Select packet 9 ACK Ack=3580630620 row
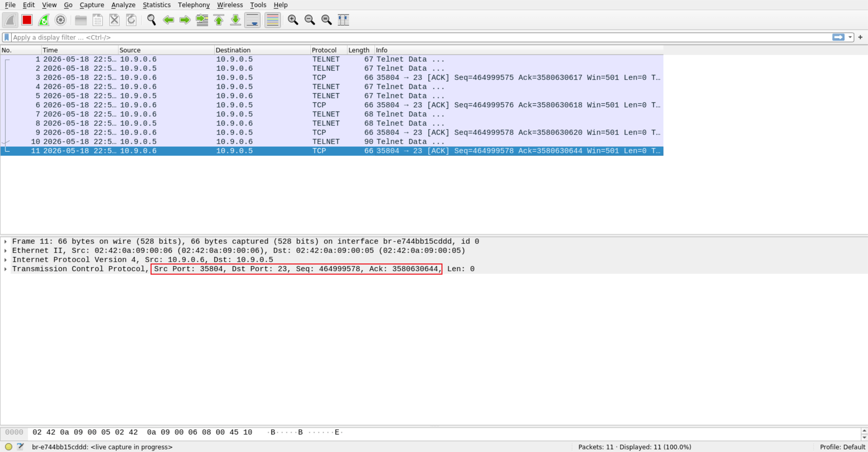 [332, 133]
